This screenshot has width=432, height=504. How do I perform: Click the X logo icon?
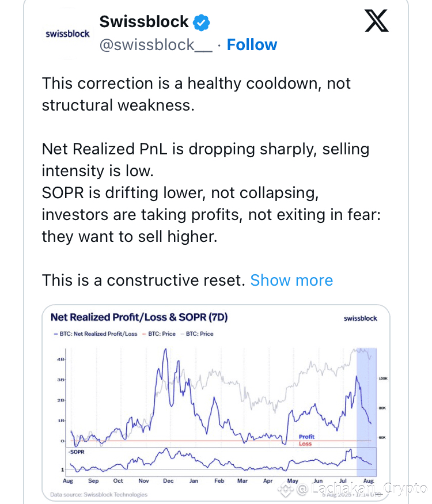376,21
